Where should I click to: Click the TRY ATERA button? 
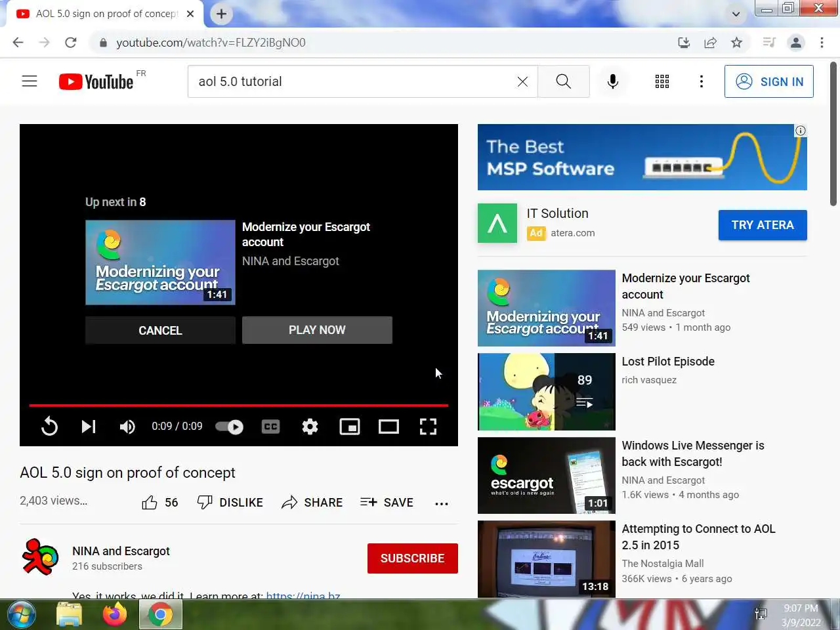763,225
